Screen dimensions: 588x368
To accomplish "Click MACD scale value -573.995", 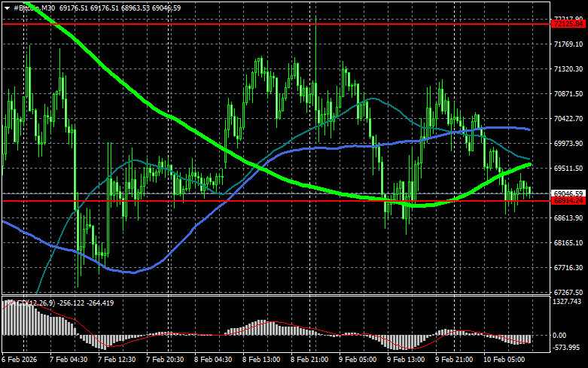I will click(x=567, y=348).
